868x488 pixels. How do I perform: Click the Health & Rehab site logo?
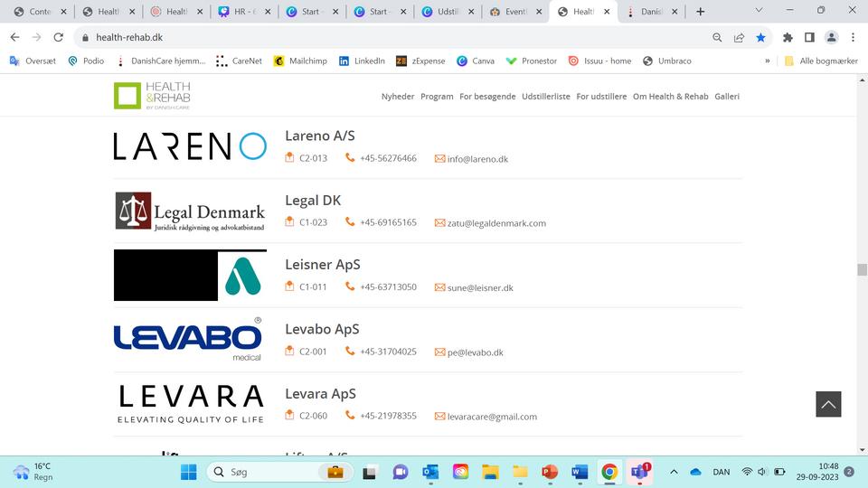152,95
